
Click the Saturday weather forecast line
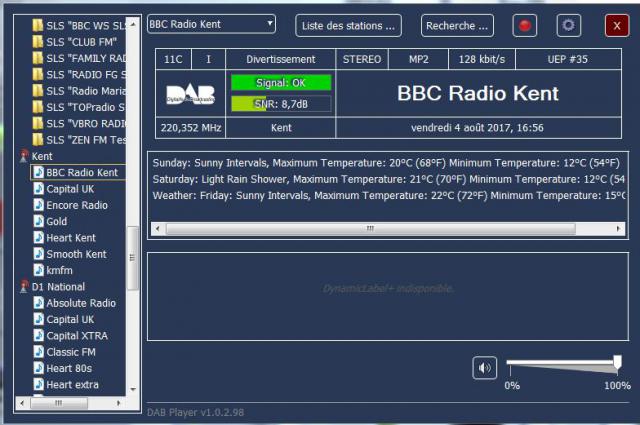pos(389,179)
